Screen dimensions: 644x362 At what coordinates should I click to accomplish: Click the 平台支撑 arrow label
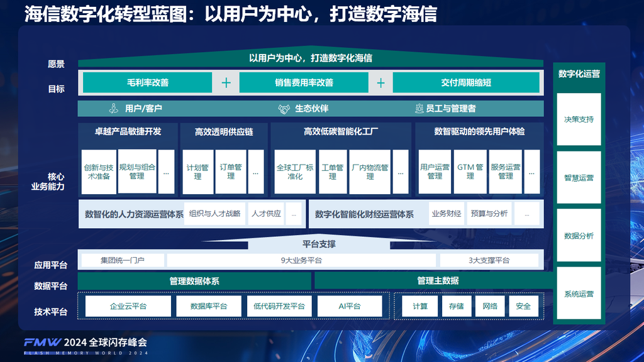[319, 244]
